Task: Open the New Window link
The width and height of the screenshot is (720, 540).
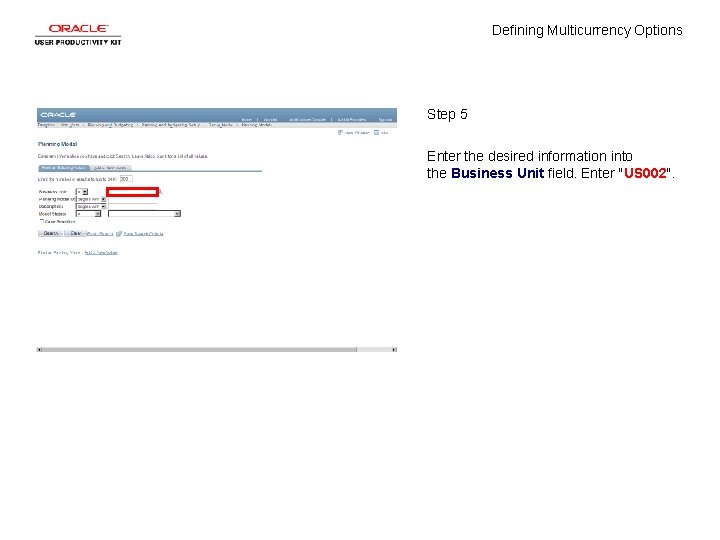Action: [357, 133]
